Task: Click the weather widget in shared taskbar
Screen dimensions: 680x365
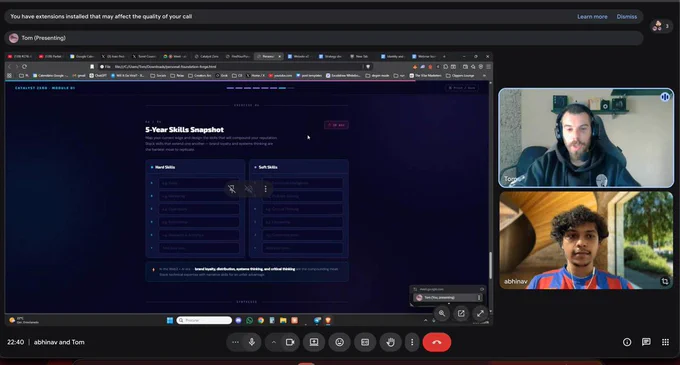Action: [24, 320]
